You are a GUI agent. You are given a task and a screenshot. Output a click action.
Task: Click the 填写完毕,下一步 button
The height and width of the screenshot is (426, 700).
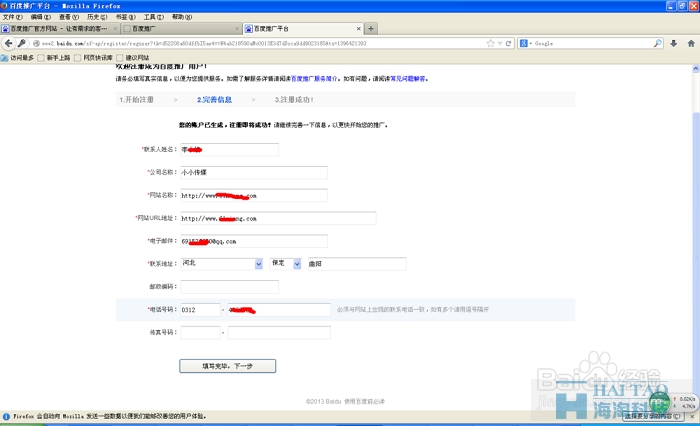click(227, 366)
